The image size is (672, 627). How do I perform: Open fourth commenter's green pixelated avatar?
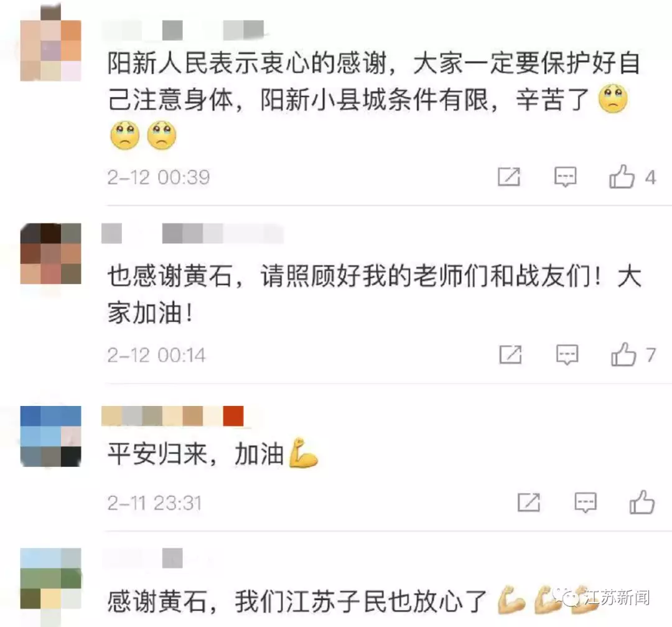point(50,578)
